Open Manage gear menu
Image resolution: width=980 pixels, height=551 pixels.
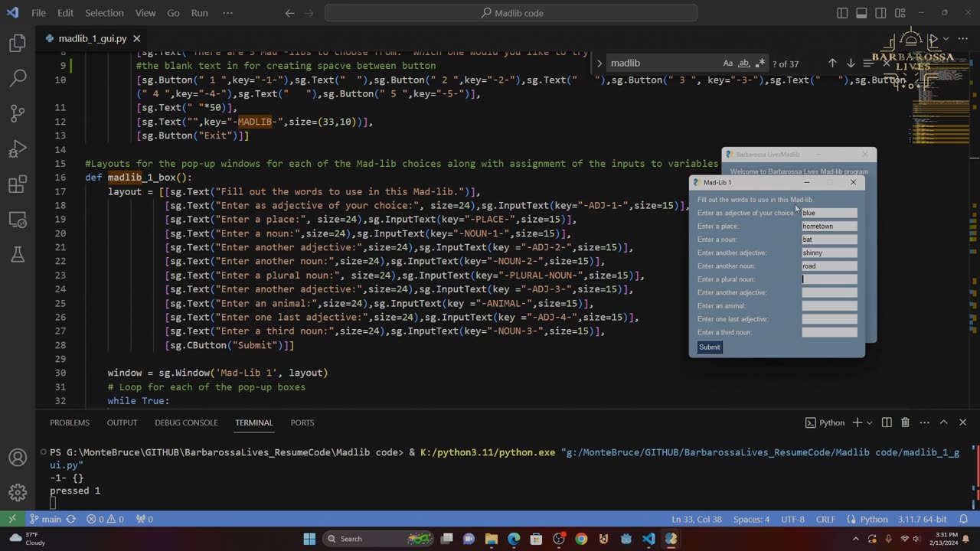coord(18,493)
